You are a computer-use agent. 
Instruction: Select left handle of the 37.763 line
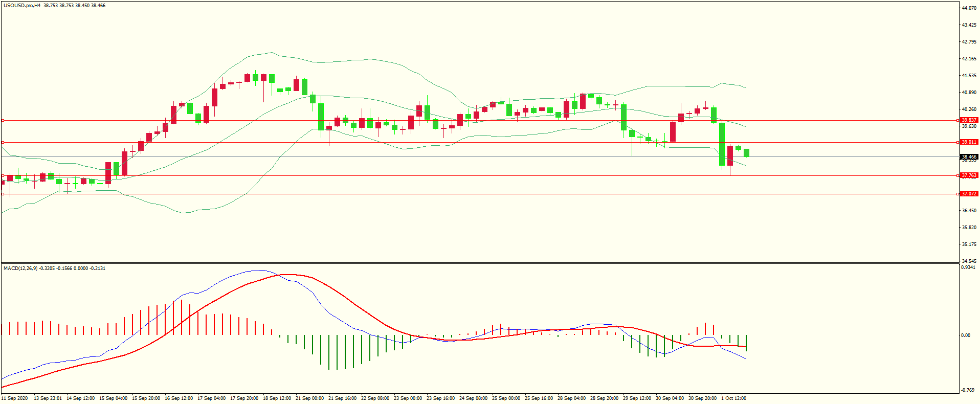point(3,176)
